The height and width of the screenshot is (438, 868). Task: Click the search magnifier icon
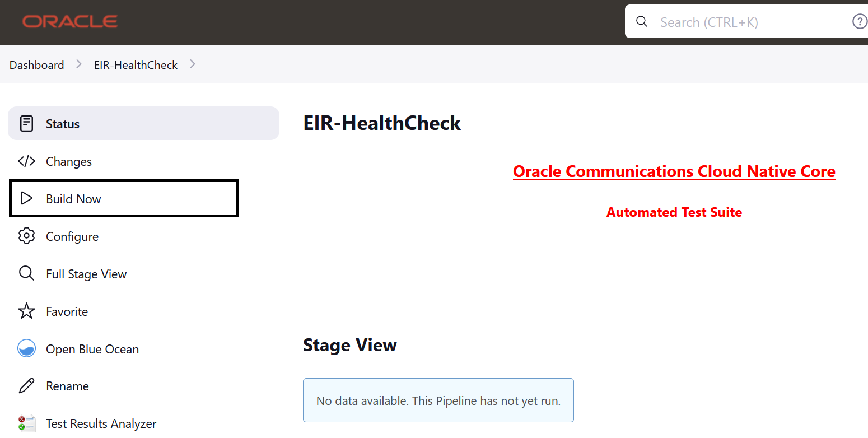click(641, 21)
